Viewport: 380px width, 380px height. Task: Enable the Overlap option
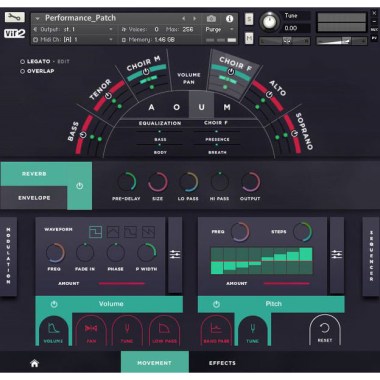click(22, 71)
